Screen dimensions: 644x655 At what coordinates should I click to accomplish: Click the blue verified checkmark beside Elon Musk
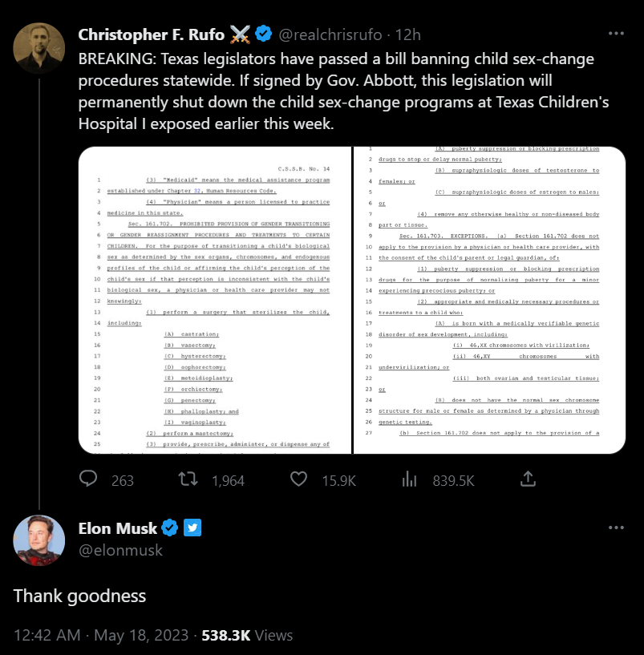pos(168,528)
